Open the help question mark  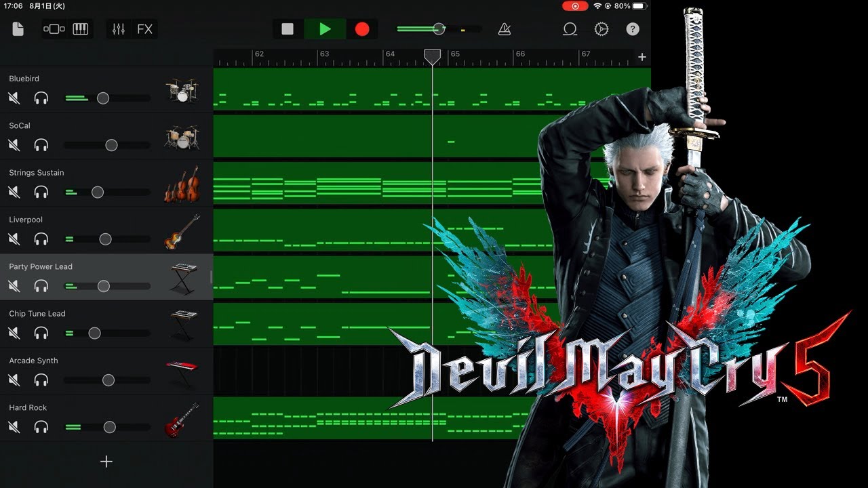click(x=633, y=29)
